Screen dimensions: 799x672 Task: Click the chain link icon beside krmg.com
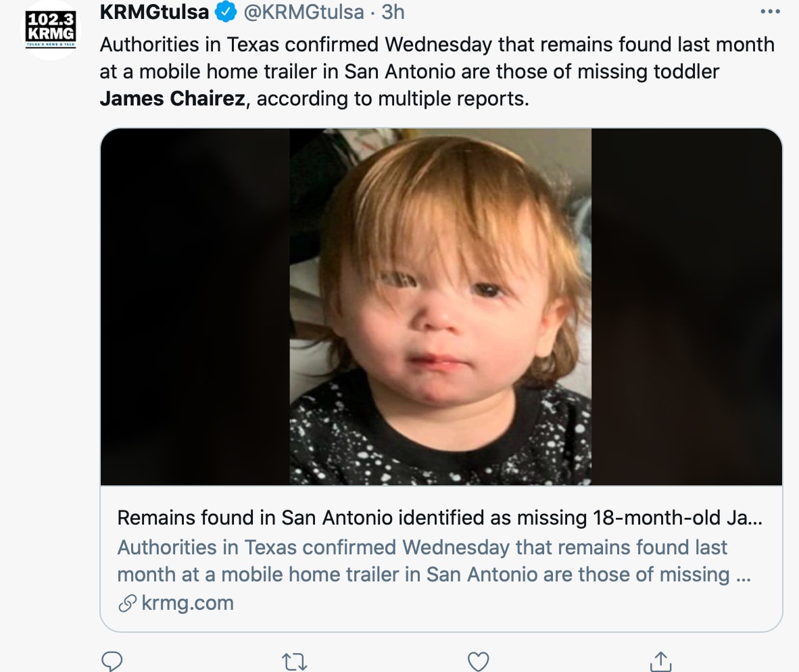point(126,603)
